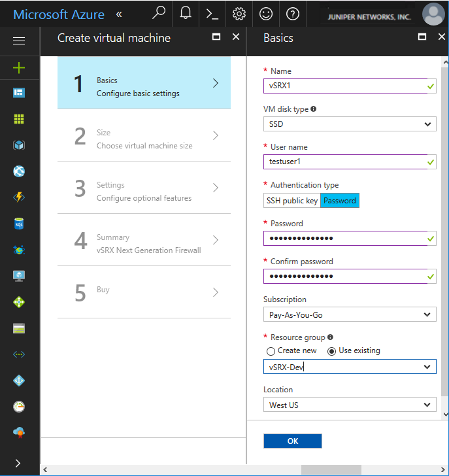
Task: Select step 1 Basics in wizard
Action: point(144,83)
